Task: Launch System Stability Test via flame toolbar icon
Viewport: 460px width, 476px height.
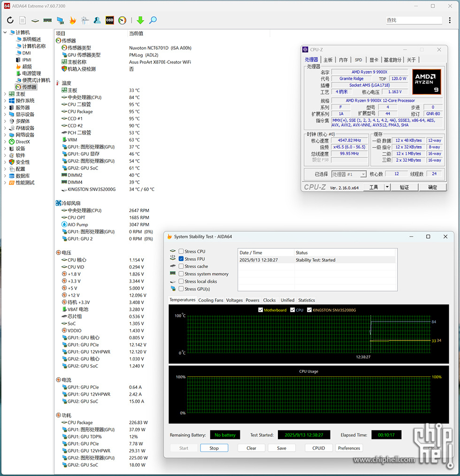Action: click(x=73, y=20)
